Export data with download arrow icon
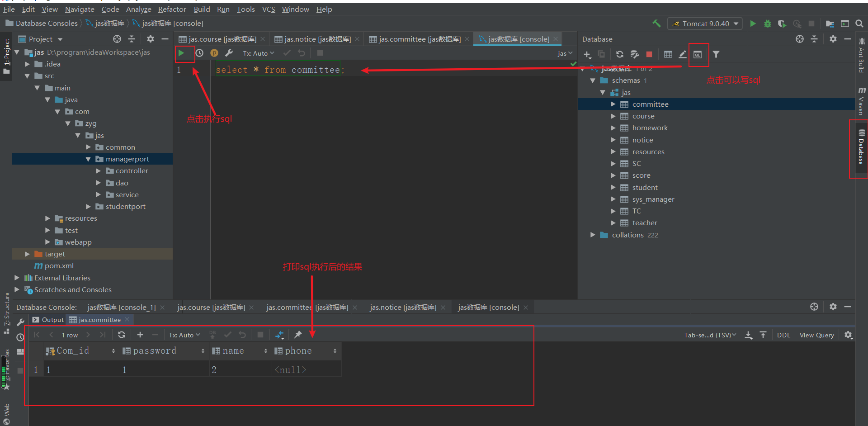This screenshot has height=426, width=868. point(749,335)
